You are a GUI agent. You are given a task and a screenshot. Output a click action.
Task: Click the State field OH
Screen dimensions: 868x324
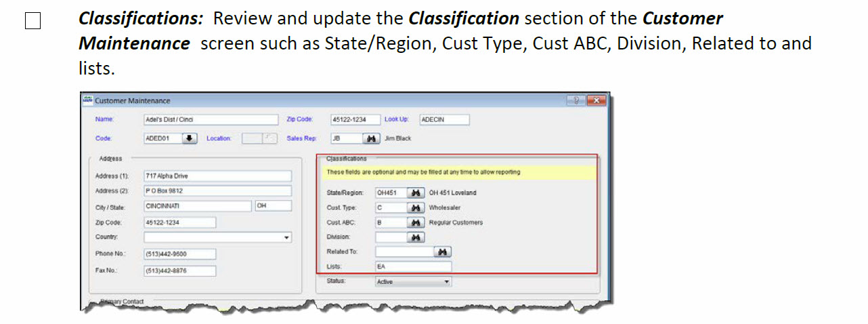[x=273, y=206]
